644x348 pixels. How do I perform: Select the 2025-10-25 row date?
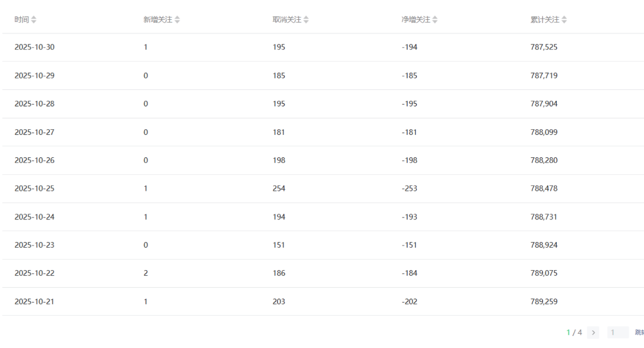[35, 189]
